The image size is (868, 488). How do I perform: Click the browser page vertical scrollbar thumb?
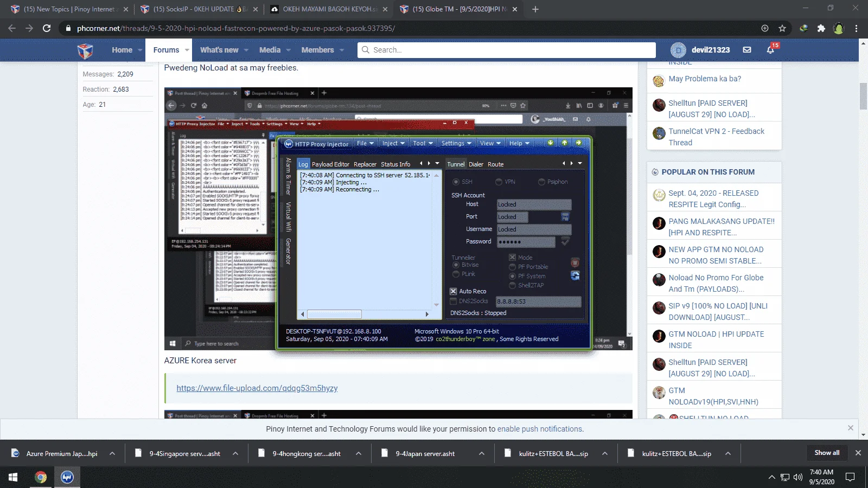coord(863,97)
